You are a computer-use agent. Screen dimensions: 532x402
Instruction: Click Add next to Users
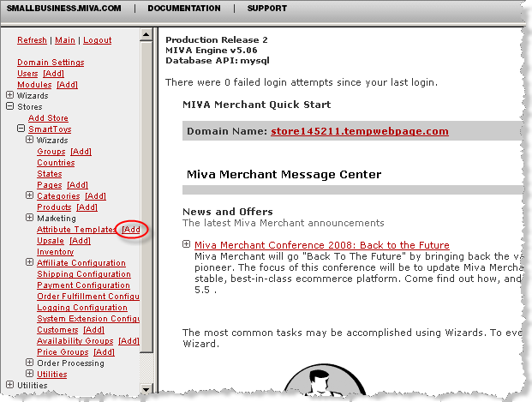click(54, 74)
